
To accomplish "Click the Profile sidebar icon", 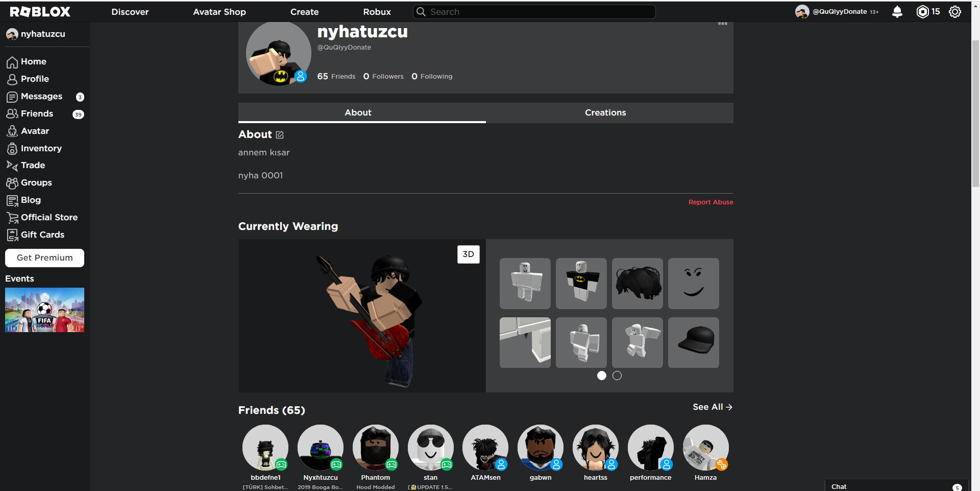I will (x=12, y=79).
